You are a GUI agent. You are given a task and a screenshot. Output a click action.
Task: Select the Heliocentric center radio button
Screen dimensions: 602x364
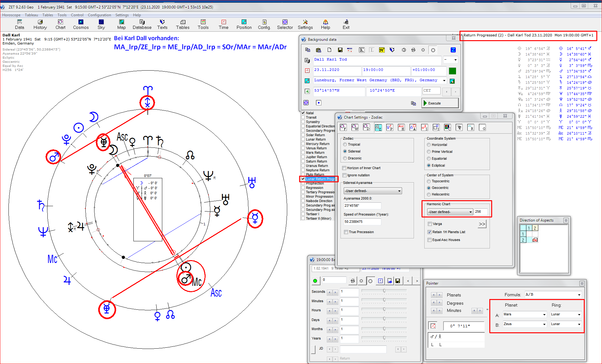click(x=429, y=194)
